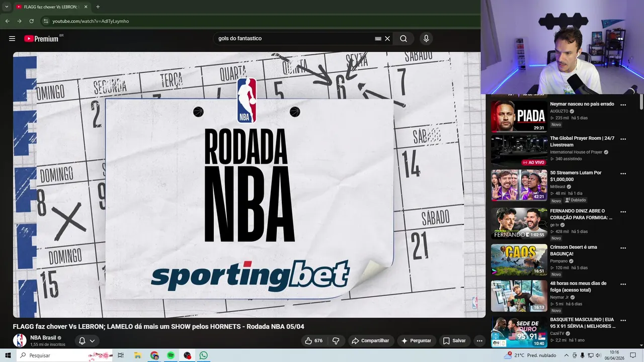This screenshot has height=362, width=644.
Task: Open options for Crimson Desert video
Action: point(623,248)
